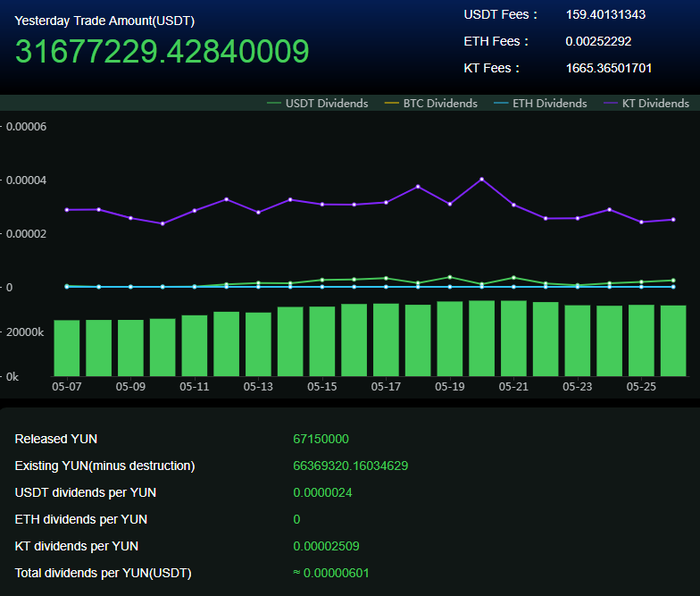Click the 0k y-axis label

tap(12, 377)
